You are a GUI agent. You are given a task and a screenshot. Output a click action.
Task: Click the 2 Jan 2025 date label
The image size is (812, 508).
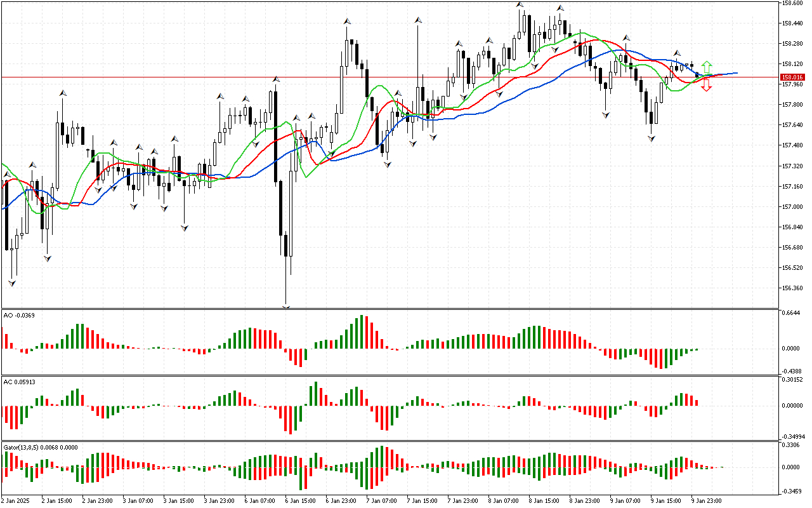16,500
